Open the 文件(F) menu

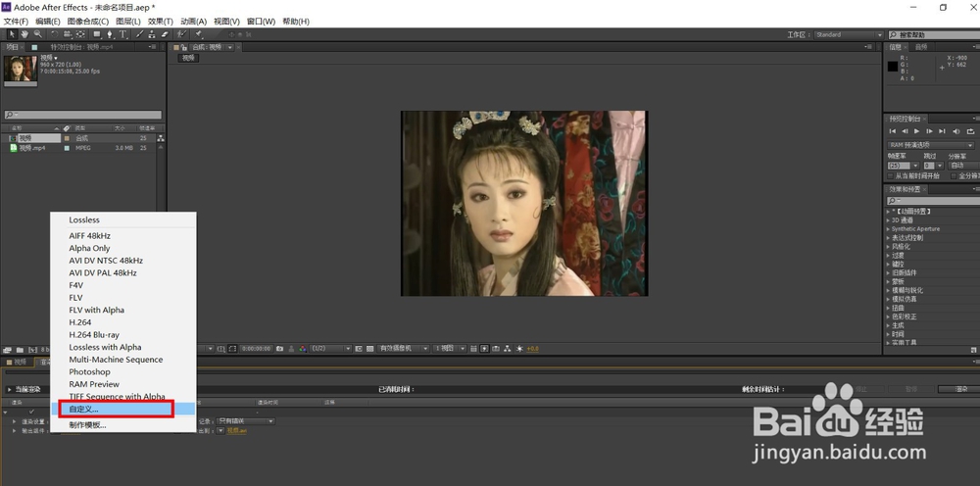point(16,22)
